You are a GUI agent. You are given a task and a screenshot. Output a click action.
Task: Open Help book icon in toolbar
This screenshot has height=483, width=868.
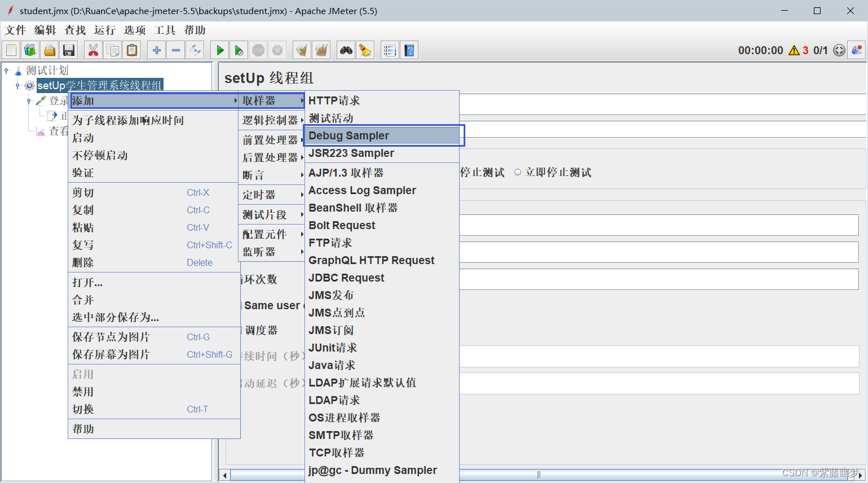(409, 50)
